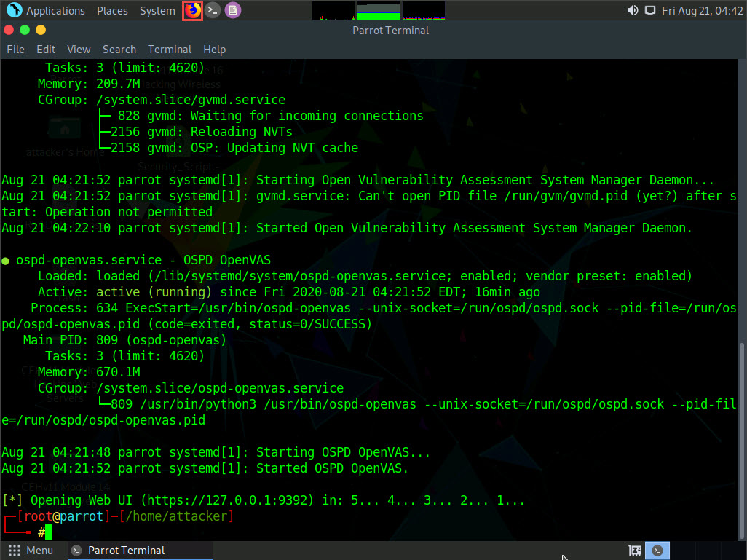Viewport: 747px width, 560px height.
Task: Click the Parrot Terminal window title
Action: tap(391, 31)
